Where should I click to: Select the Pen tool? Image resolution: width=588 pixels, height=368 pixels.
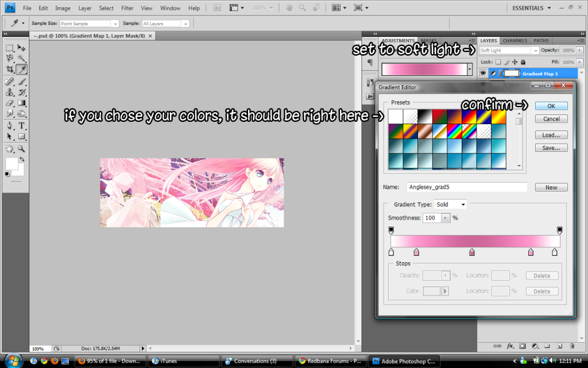(x=10, y=125)
